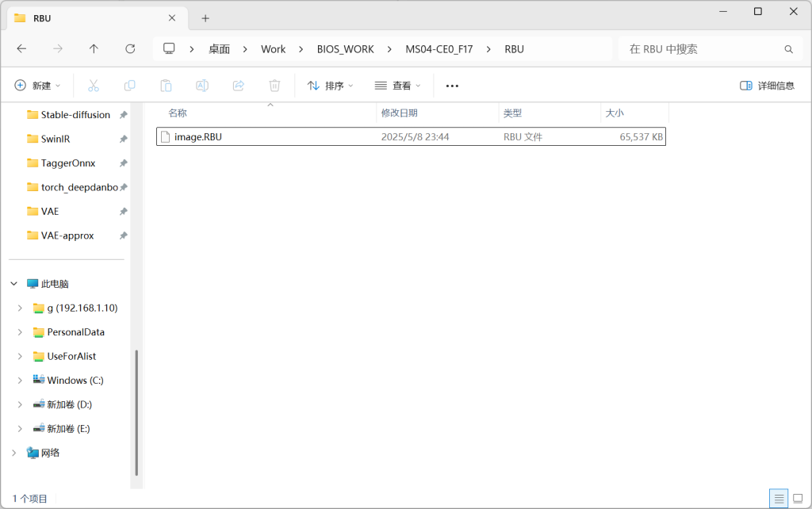This screenshot has width=812, height=509.
Task: Click the Delete trash can icon
Action: 274,86
